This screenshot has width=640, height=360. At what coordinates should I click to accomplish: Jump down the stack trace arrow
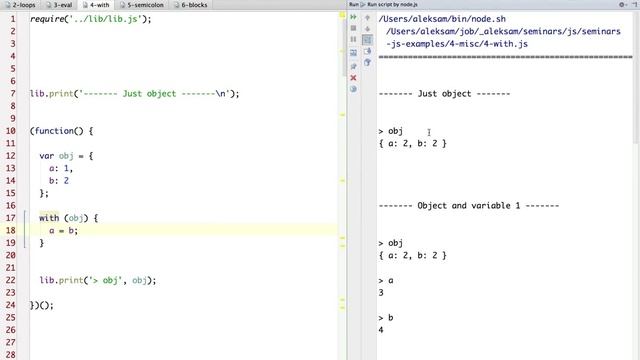click(367, 29)
